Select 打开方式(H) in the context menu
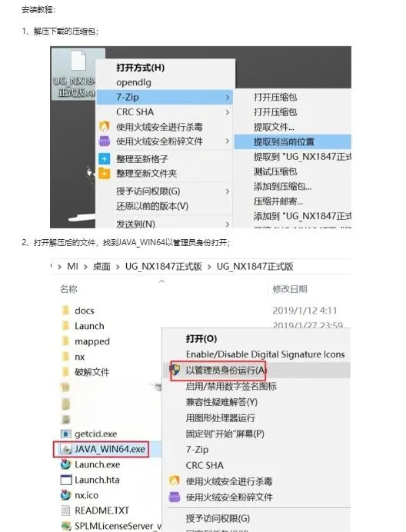The width and height of the screenshot is (406, 532). pos(140,68)
